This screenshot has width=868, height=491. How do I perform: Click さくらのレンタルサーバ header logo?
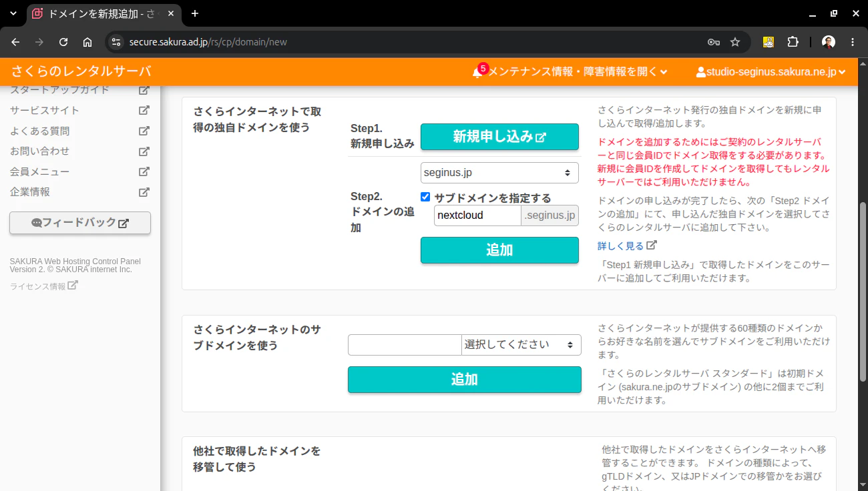81,72
